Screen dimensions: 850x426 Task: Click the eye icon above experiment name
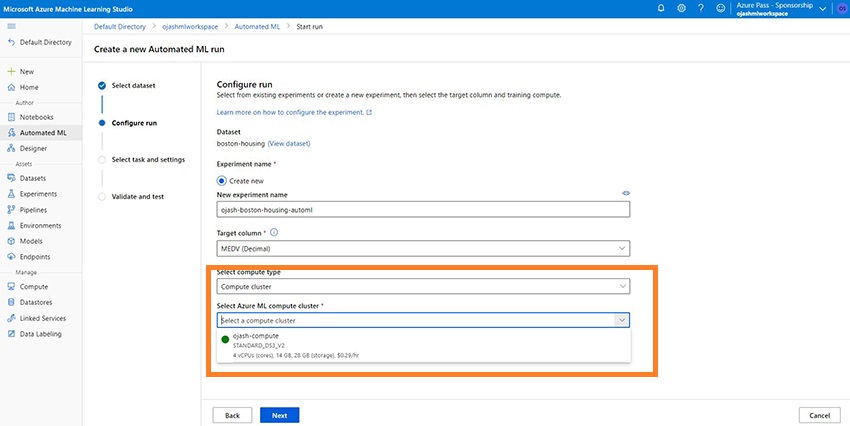coord(626,193)
